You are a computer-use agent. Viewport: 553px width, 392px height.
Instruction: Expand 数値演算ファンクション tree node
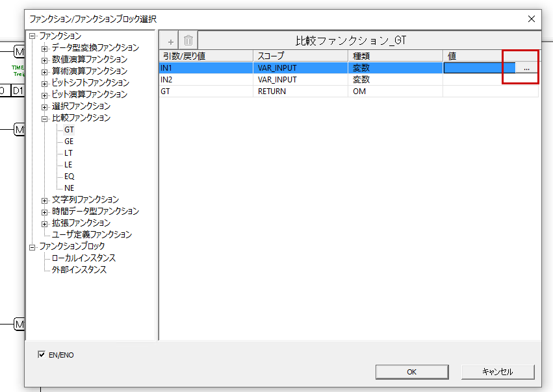tap(44, 60)
